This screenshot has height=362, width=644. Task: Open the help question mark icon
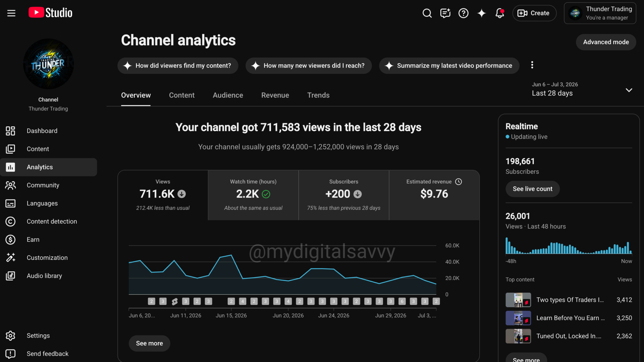463,13
